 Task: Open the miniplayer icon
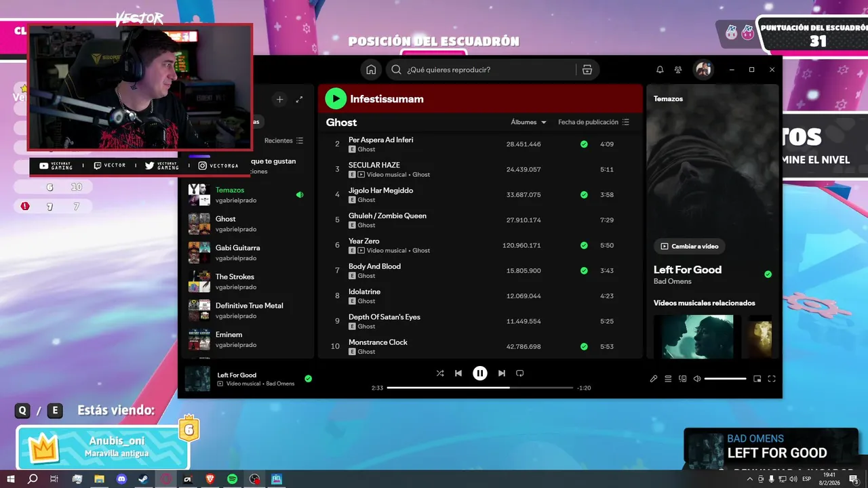(757, 379)
